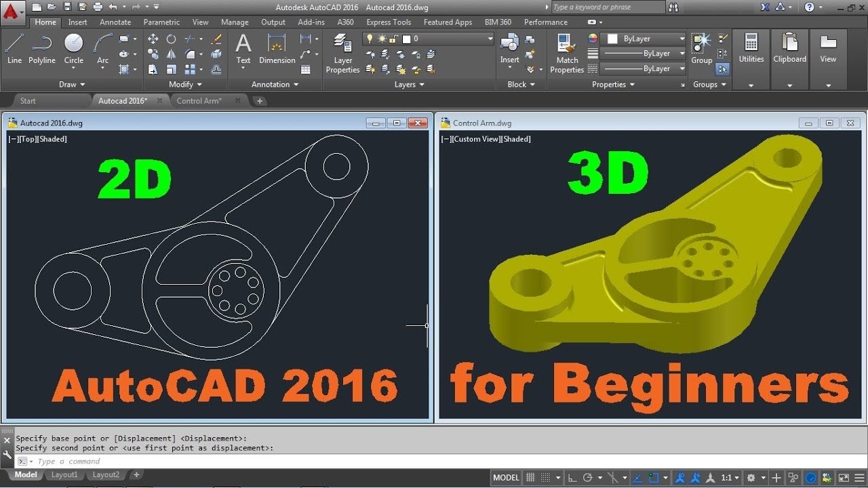Choose the Move tool in Modify panel
The width and height of the screenshot is (868, 488).
[x=153, y=39]
